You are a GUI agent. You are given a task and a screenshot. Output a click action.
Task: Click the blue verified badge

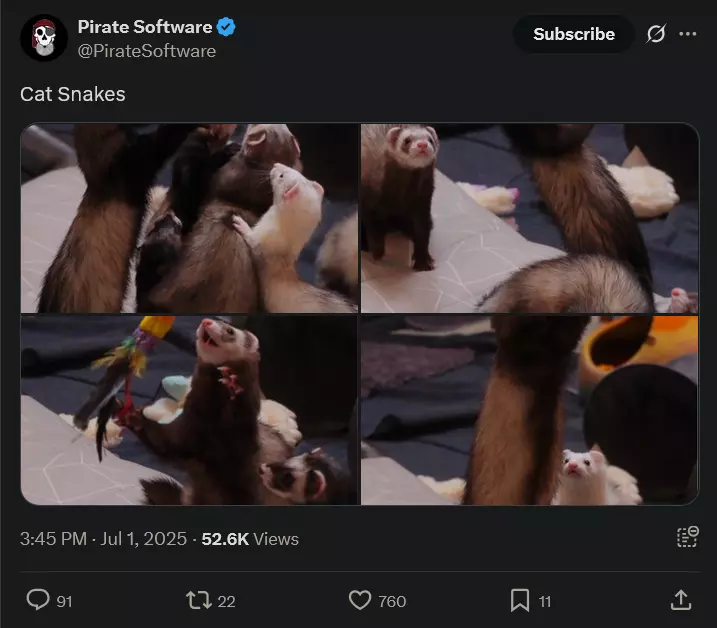[x=225, y=27]
